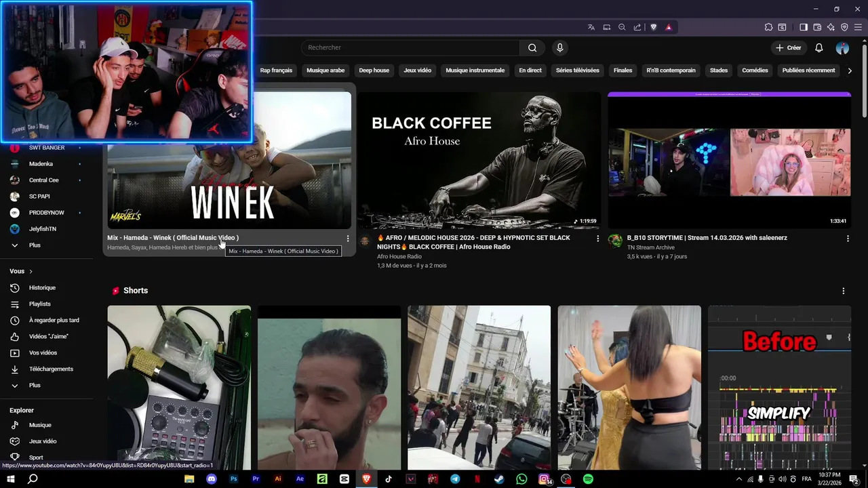Open the Brave Rewards triangle icon
Image resolution: width=868 pixels, height=488 pixels.
point(669,27)
